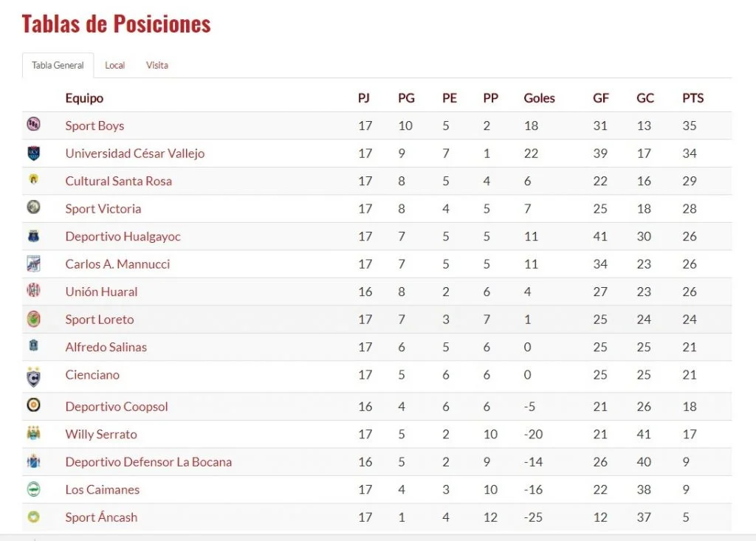The image size is (756, 541).
Task: Click the Los Caimanes crest icon
Action: 33,489
